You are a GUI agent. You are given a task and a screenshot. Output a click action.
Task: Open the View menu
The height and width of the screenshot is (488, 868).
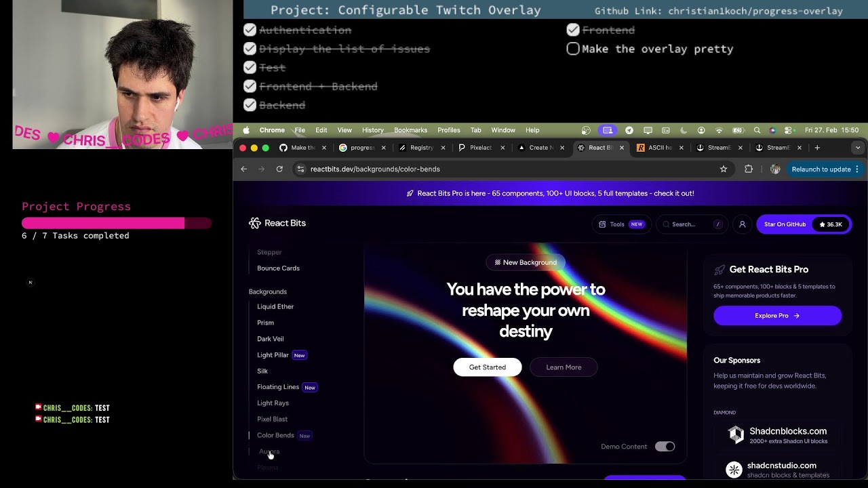[x=344, y=130]
